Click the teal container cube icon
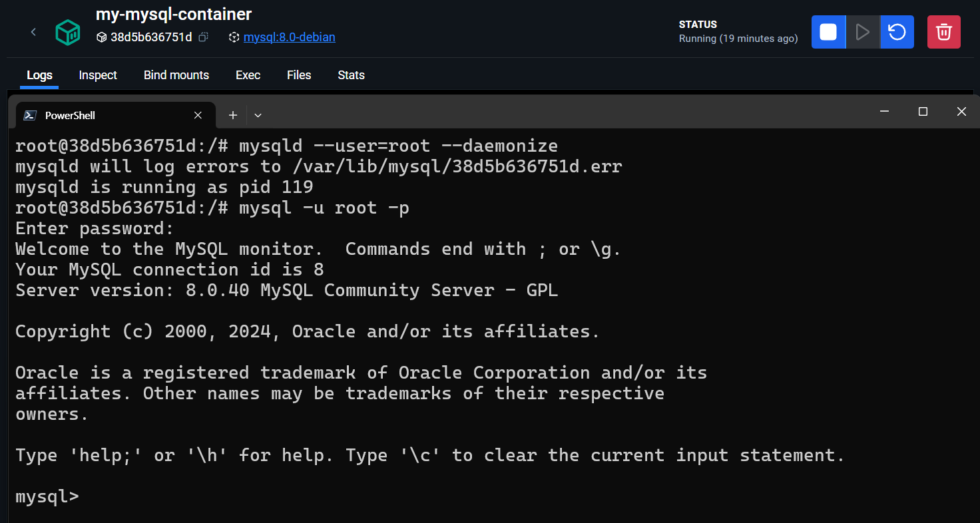The width and height of the screenshot is (980, 523). [x=68, y=32]
